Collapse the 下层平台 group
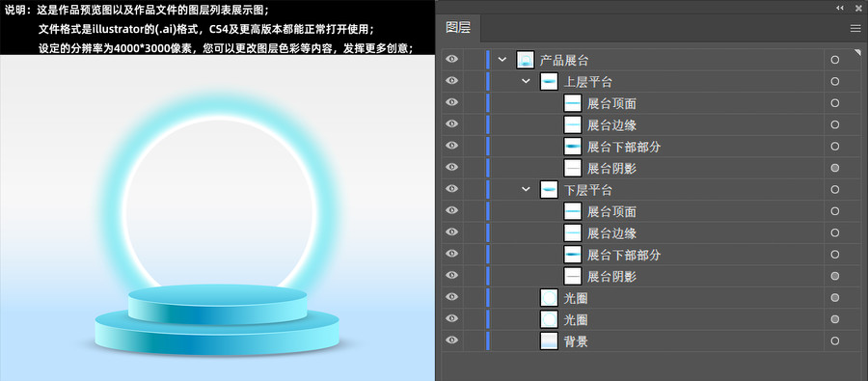 (526, 190)
